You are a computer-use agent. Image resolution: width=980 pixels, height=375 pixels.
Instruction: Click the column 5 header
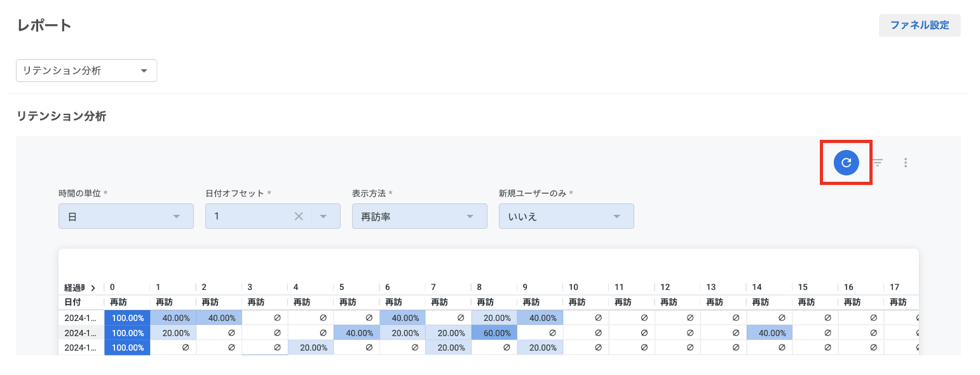[x=342, y=287]
